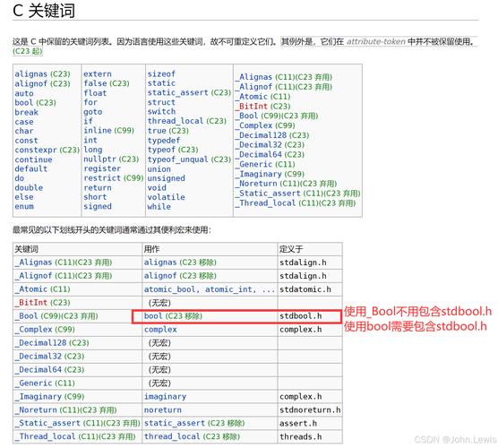Click the atomic_bool macro link

point(169,289)
